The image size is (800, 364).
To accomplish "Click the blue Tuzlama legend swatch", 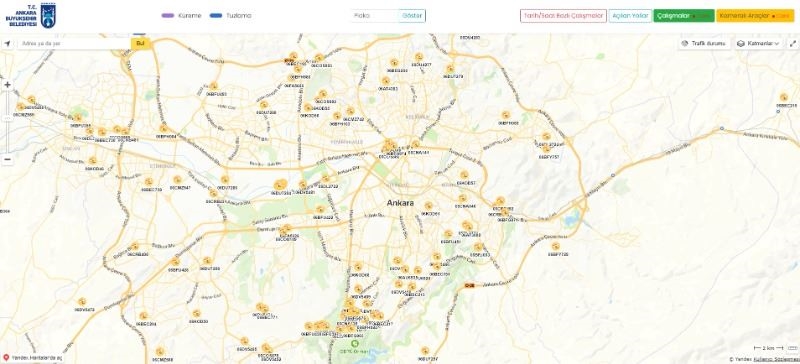I will (216, 16).
